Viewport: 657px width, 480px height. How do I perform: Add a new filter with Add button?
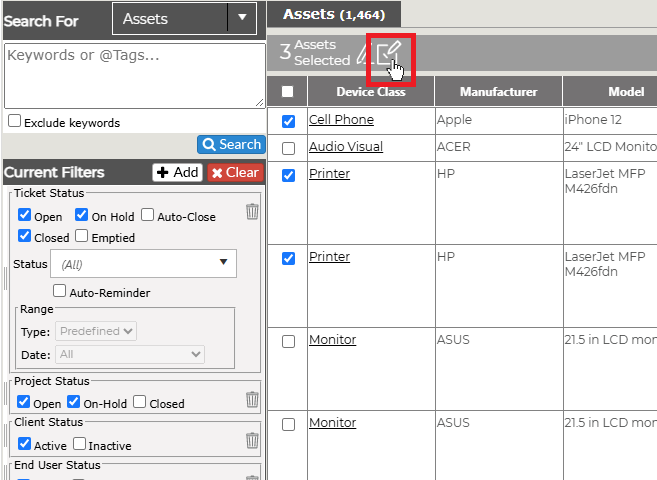(x=178, y=173)
